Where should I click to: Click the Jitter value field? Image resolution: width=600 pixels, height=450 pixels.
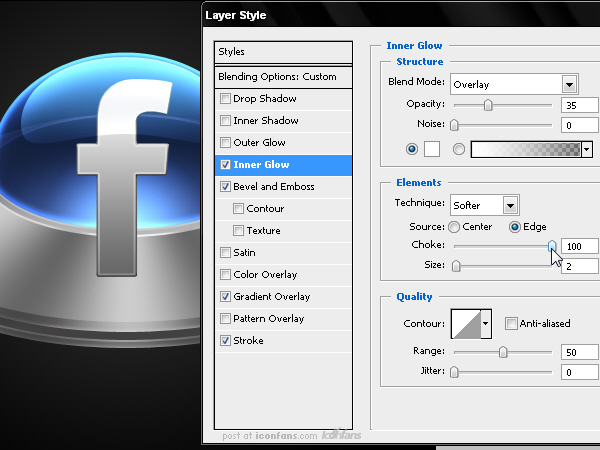click(580, 372)
